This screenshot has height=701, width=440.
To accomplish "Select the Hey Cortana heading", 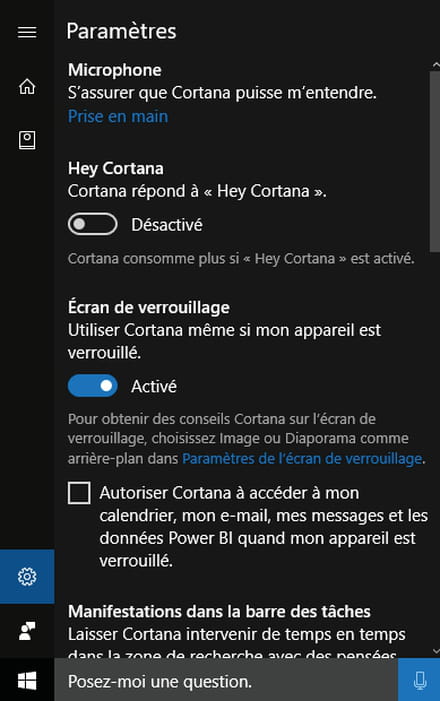I will click(x=116, y=169).
